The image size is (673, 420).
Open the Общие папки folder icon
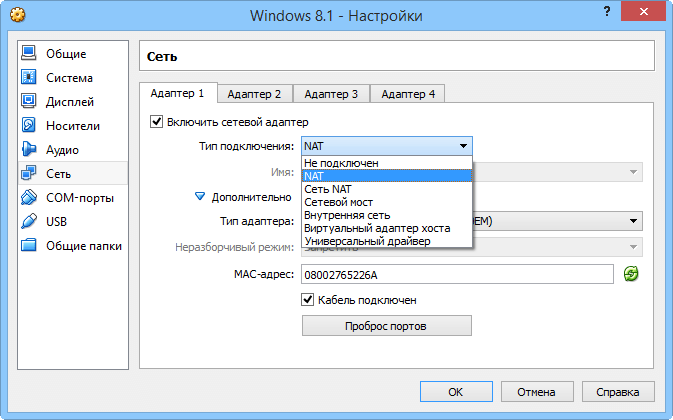29,245
